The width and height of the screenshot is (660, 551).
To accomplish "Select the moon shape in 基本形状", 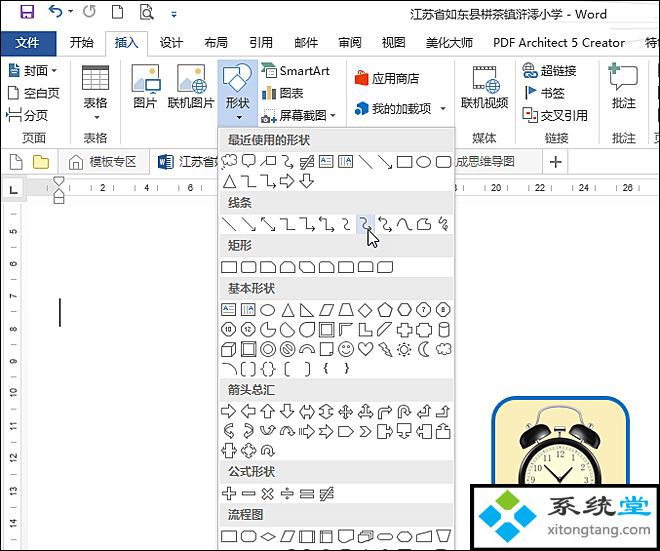I will click(x=424, y=349).
